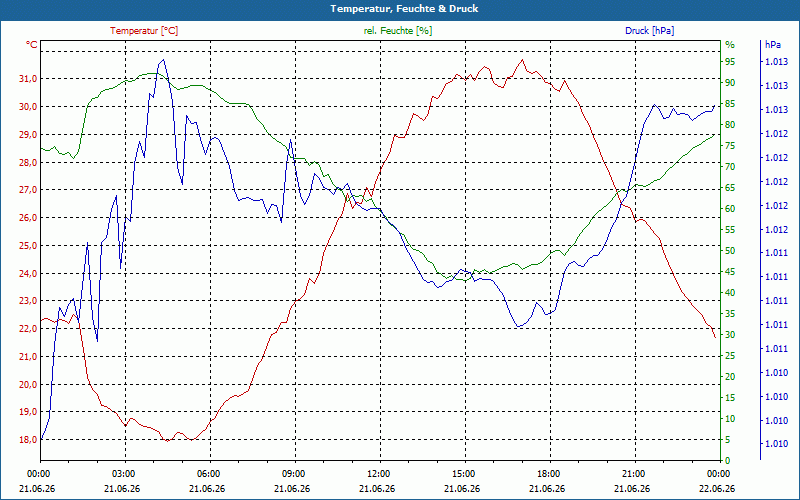800x500 pixels.
Task: Click the '45' humidity axis value
Action: point(730,272)
